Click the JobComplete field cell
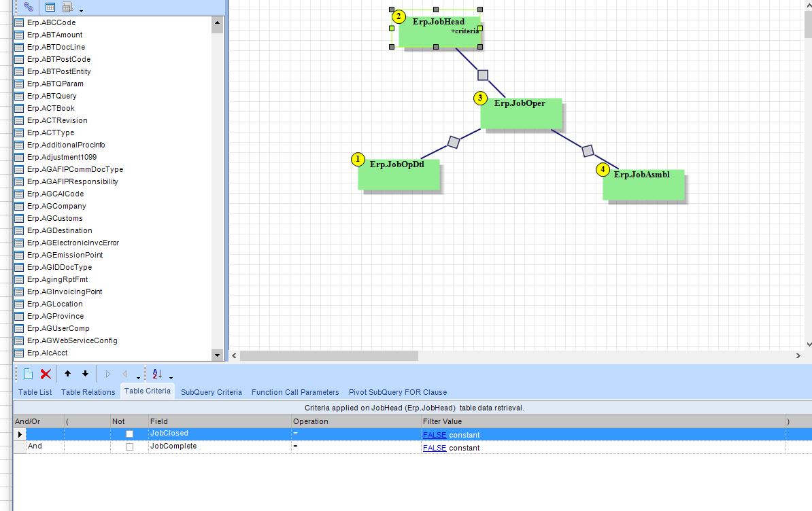 pos(220,447)
